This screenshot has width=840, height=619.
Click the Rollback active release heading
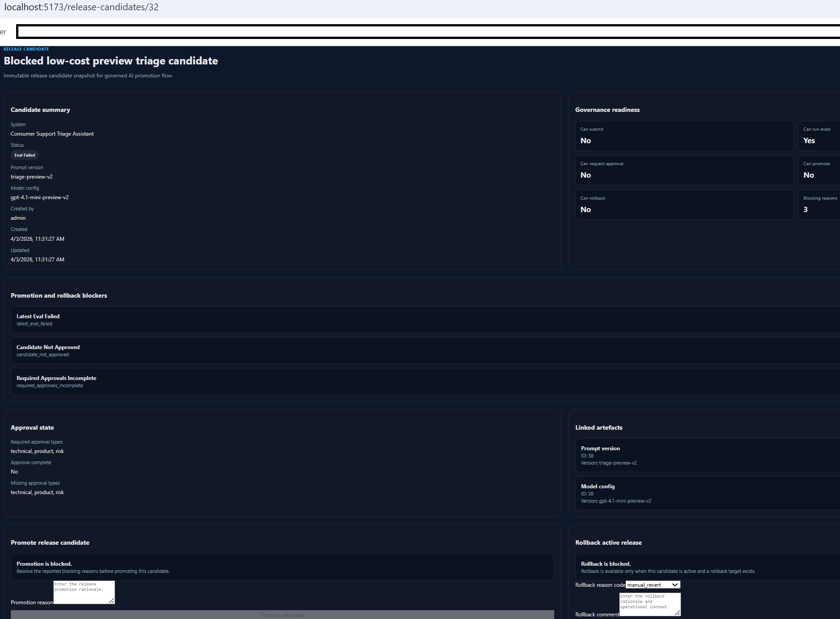(609, 542)
